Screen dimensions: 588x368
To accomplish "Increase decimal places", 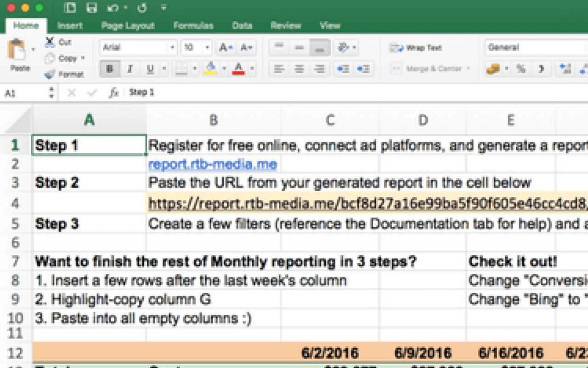I will tap(565, 69).
